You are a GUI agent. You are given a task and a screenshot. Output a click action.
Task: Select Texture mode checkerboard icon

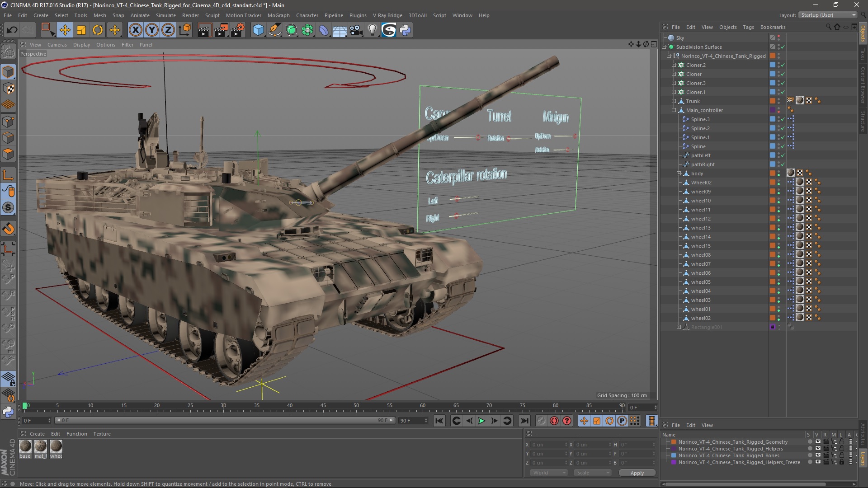tap(8, 89)
